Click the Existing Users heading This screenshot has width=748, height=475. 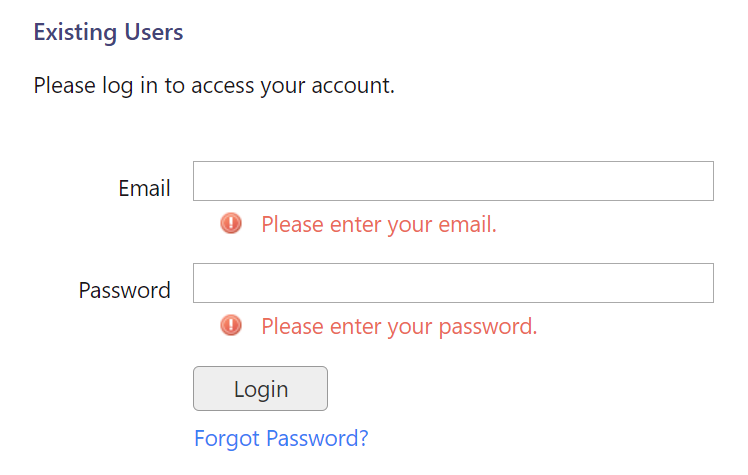point(108,32)
